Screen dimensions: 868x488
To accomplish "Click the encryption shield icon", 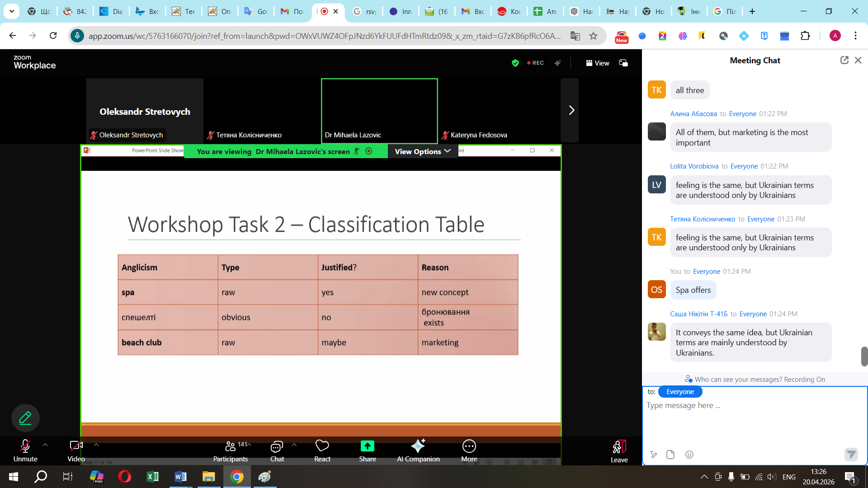I will pos(515,63).
